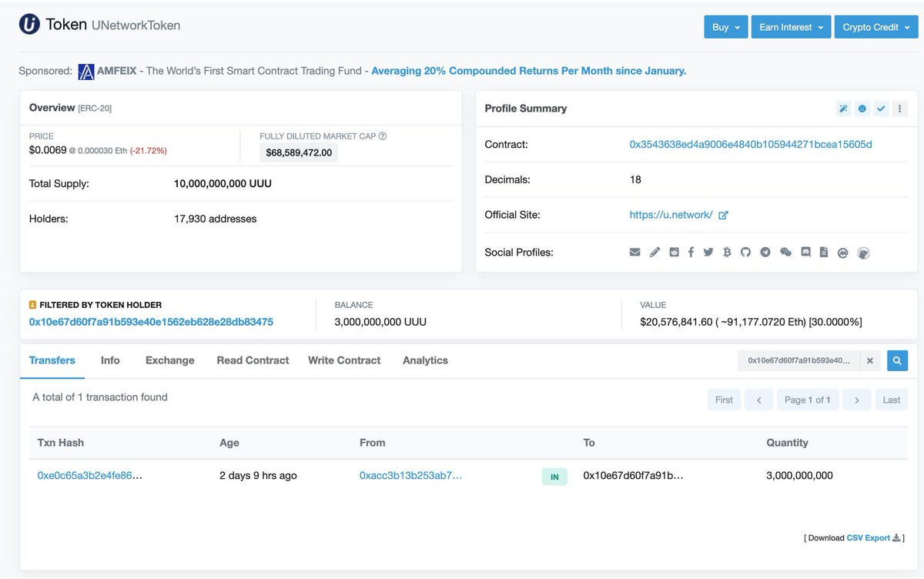Viewport: 924px width, 579px height.
Task: Open the filtered token holder address link
Action: [151, 322]
